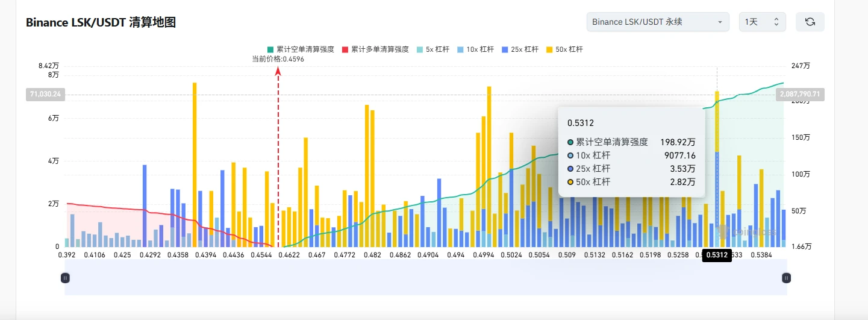Click the 8.42万 left axis label
Viewport: 868px width, 320px height.
coord(49,66)
